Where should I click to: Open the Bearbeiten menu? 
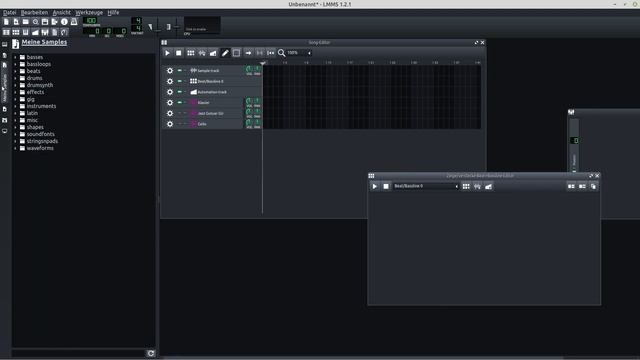[x=34, y=13]
